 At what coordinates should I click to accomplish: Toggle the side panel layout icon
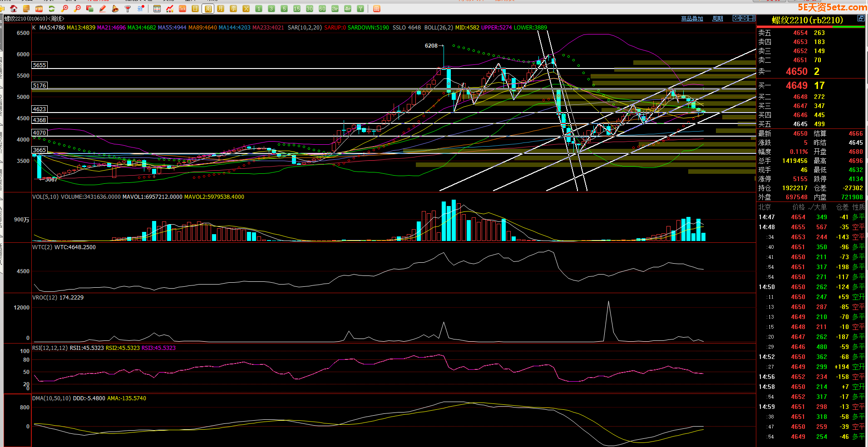[752, 18]
